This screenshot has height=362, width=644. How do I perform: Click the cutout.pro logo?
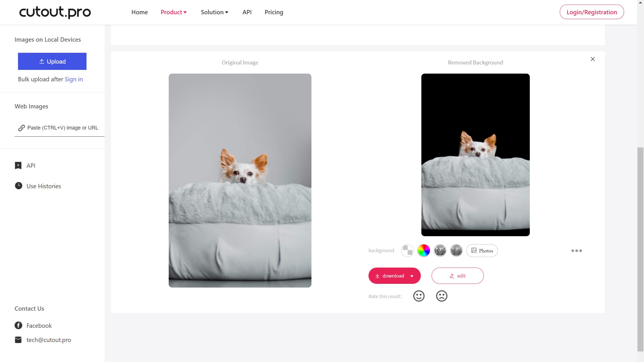[x=55, y=12]
